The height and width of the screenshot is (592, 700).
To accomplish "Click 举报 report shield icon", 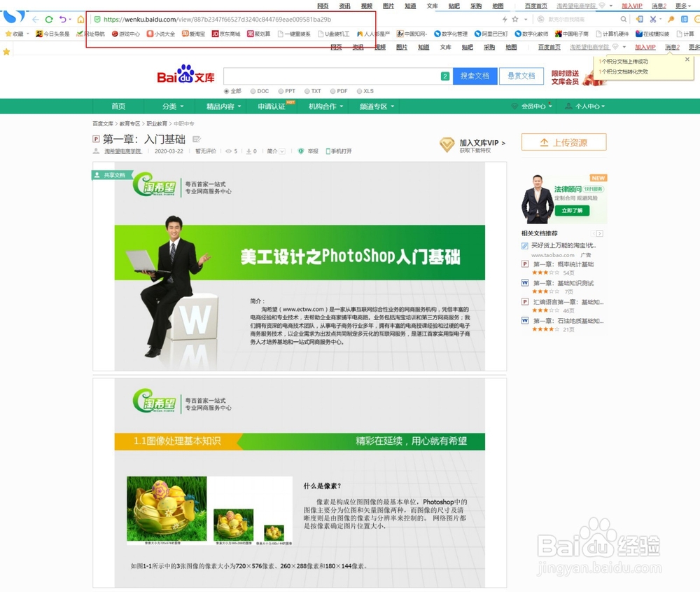I will 301,151.
